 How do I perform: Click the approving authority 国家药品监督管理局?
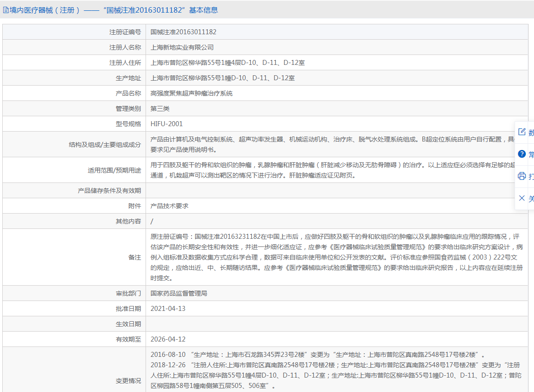pyautogui.click(x=179, y=293)
